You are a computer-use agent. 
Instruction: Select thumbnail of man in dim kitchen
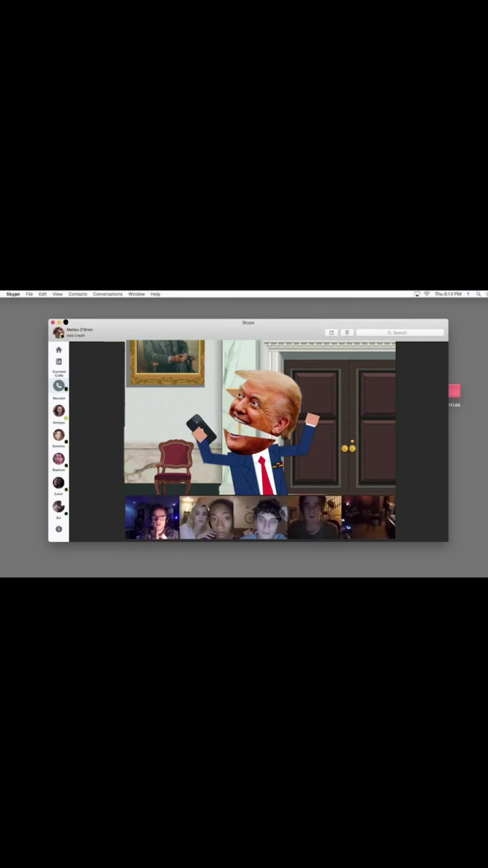(314, 517)
